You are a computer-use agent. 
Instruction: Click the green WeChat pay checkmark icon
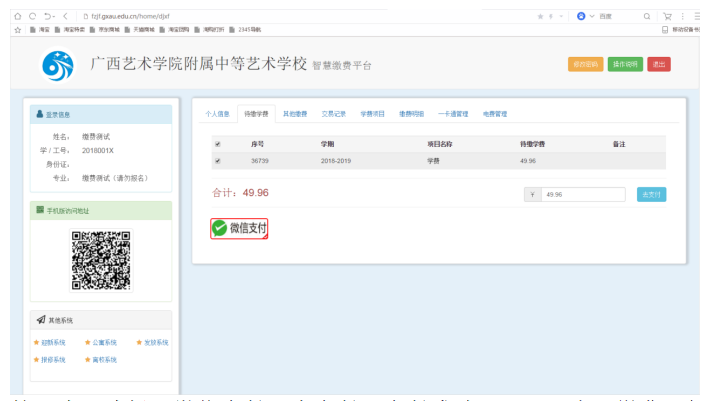[x=220, y=228]
